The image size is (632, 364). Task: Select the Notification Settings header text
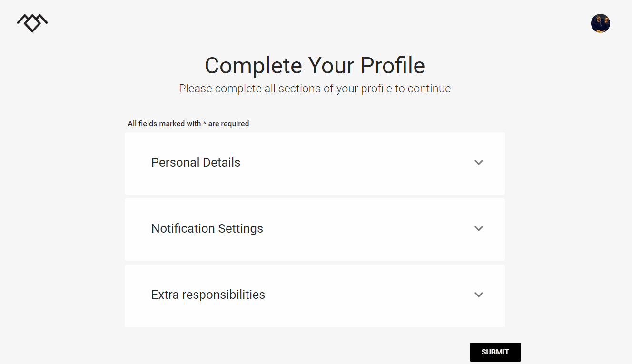(207, 228)
